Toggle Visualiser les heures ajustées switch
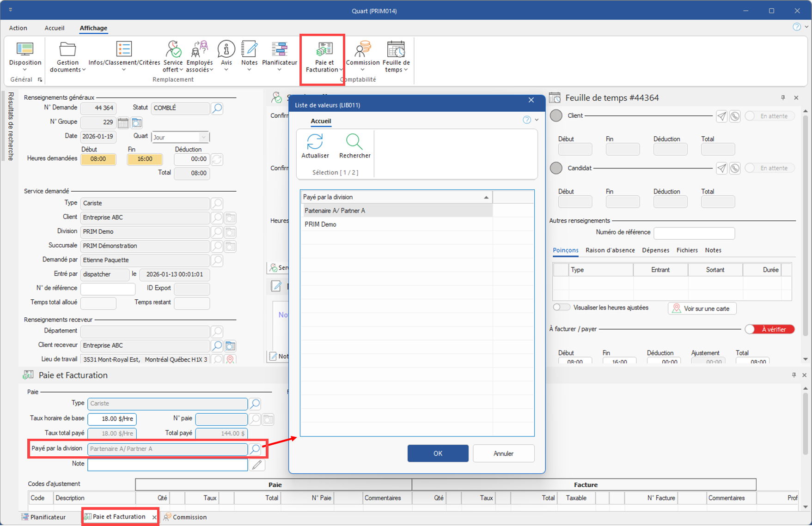 [562, 308]
